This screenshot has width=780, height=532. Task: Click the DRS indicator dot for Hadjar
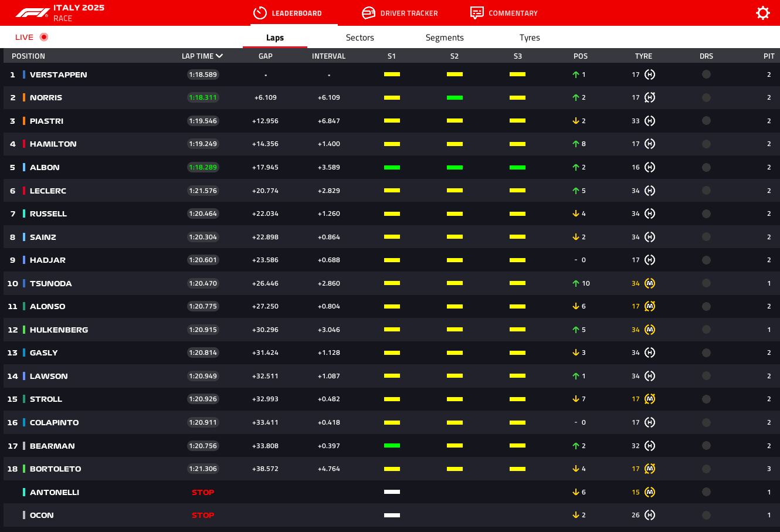[x=706, y=260]
